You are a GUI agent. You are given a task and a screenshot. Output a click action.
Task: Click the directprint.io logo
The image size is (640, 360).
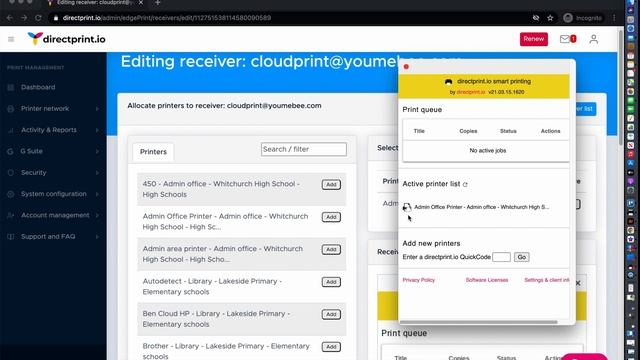click(x=67, y=39)
